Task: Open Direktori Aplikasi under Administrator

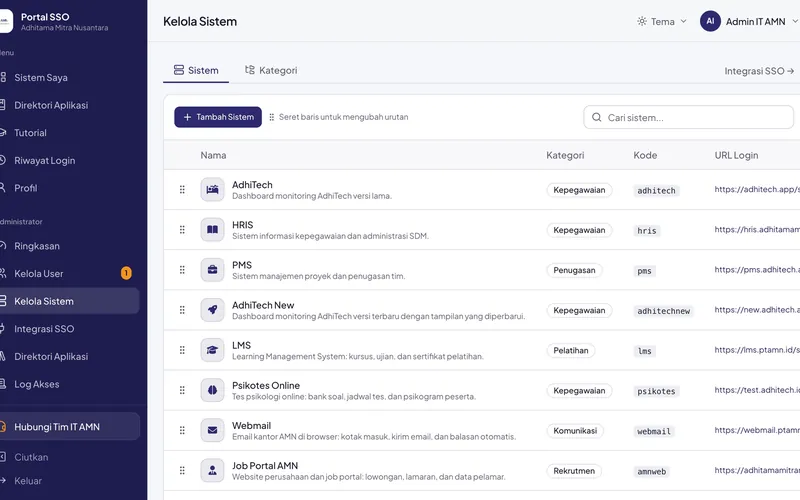Action: (x=69, y=357)
